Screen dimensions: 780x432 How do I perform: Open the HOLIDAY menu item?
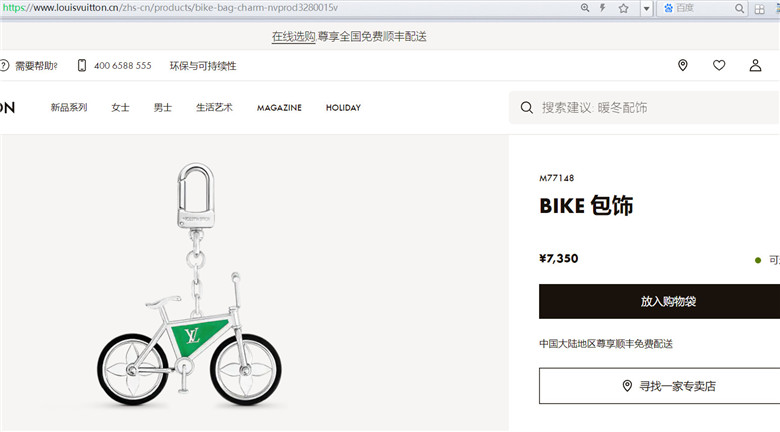pyautogui.click(x=343, y=108)
